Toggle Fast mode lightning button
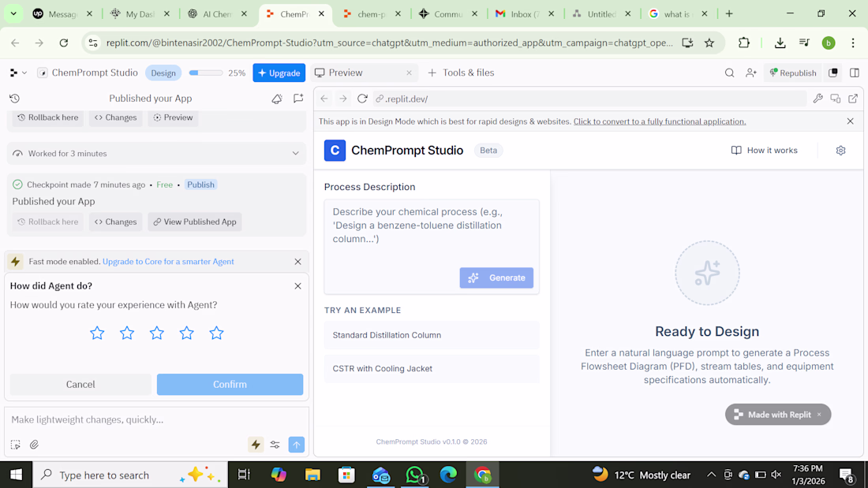Viewport: 868px width, 488px height. pos(256,445)
